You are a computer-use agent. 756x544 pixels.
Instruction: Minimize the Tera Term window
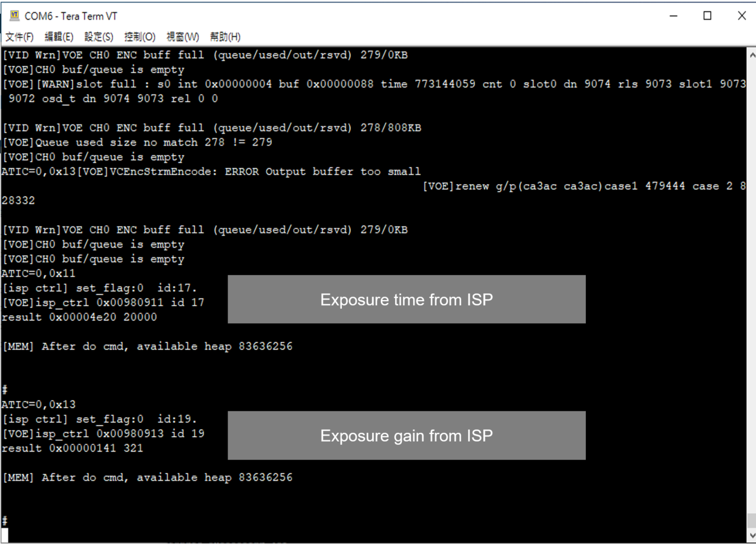673,16
